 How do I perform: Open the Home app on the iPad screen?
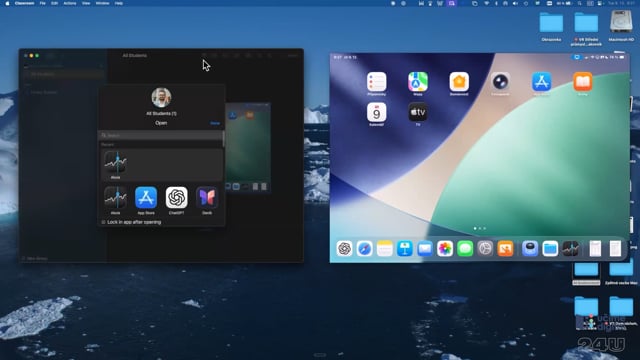459,82
